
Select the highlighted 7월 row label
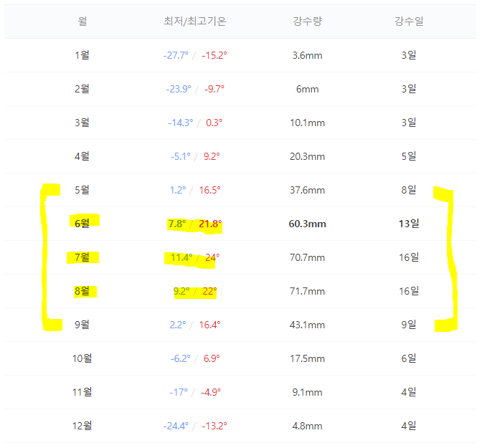pyautogui.click(x=82, y=257)
